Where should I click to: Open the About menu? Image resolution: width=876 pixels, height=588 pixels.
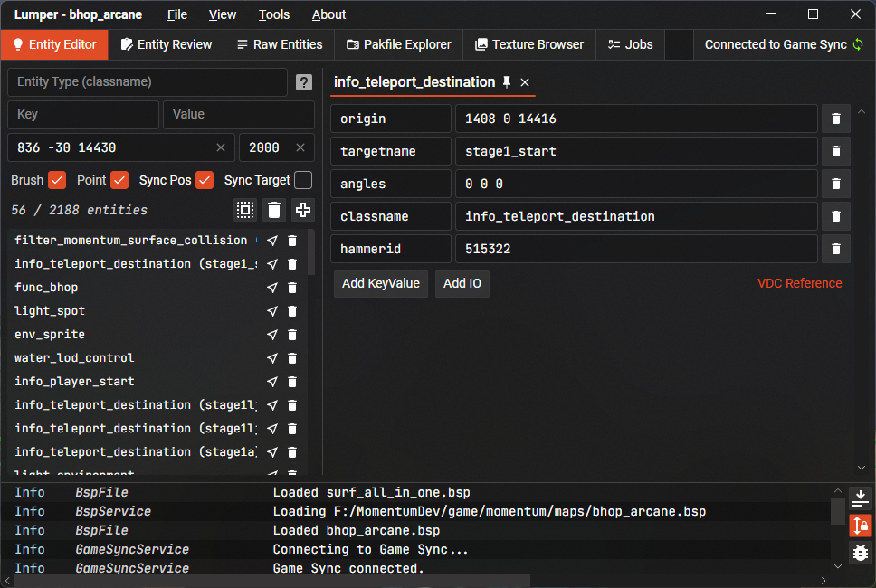pyautogui.click(x=328, y=14)
